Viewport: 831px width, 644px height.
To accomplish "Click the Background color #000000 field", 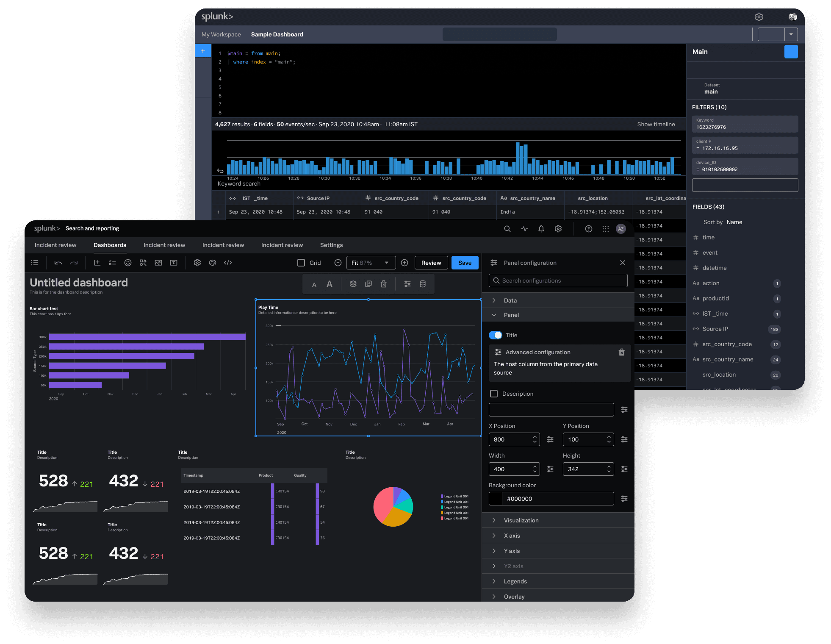I will 558,499.
